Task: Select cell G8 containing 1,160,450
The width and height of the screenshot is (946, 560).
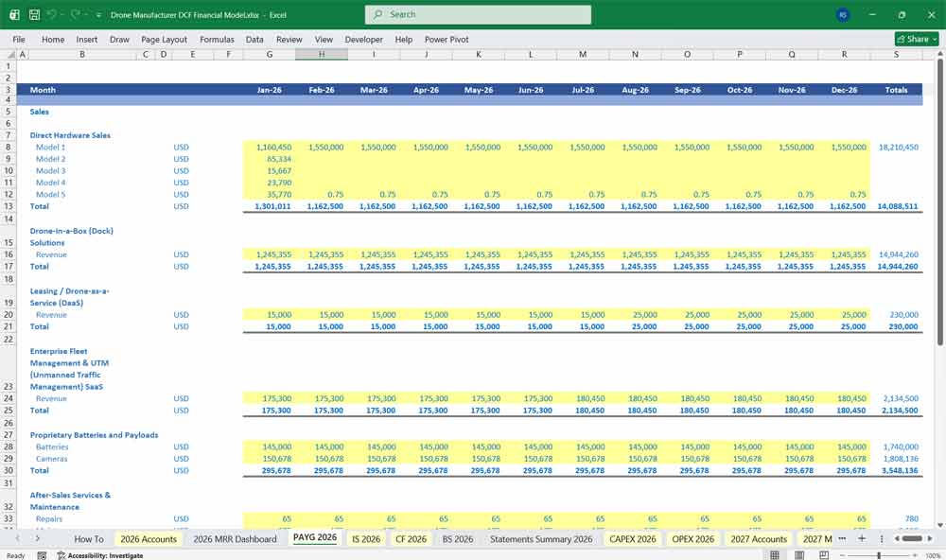Action: [x=270, y=147]
